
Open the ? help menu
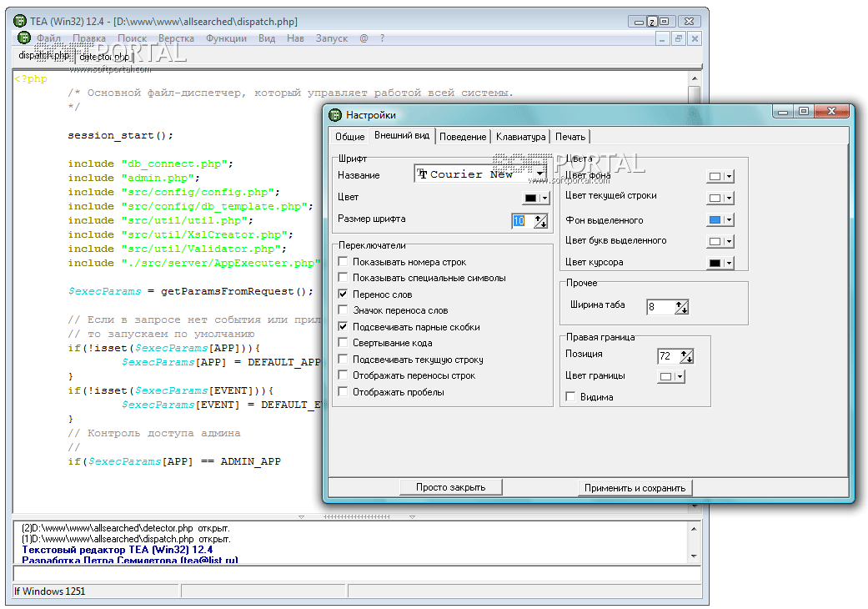pyautogui.click(x=382, y=38)
